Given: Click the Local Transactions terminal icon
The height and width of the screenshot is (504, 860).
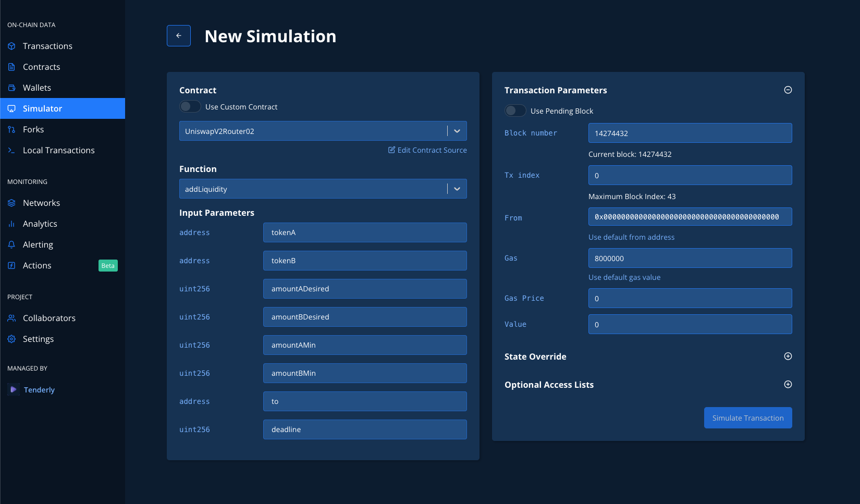Looking at the screenshot, I should pos(11,150).
